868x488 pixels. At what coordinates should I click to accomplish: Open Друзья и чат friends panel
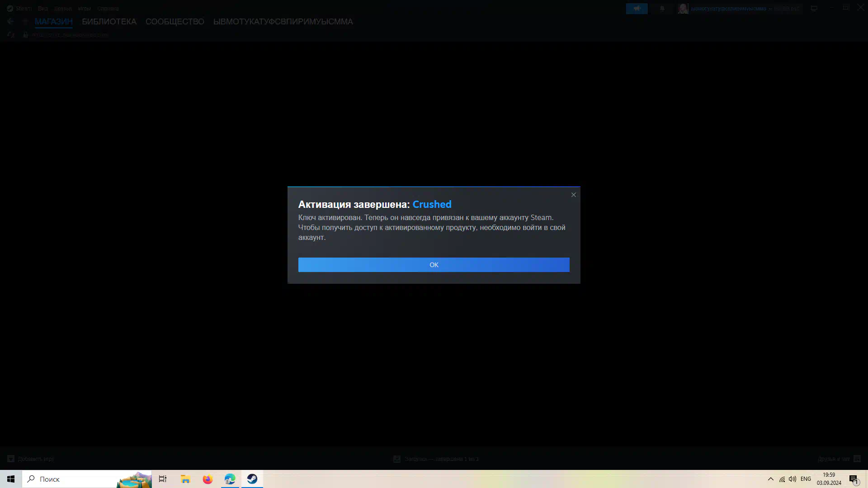point(839,459)
